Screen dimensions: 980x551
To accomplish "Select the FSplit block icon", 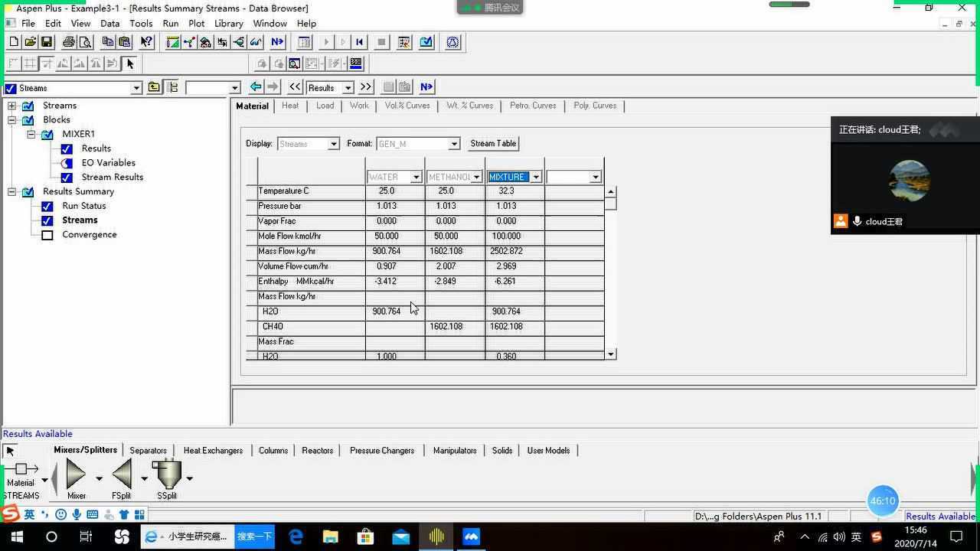I will (x=121, y=475).
